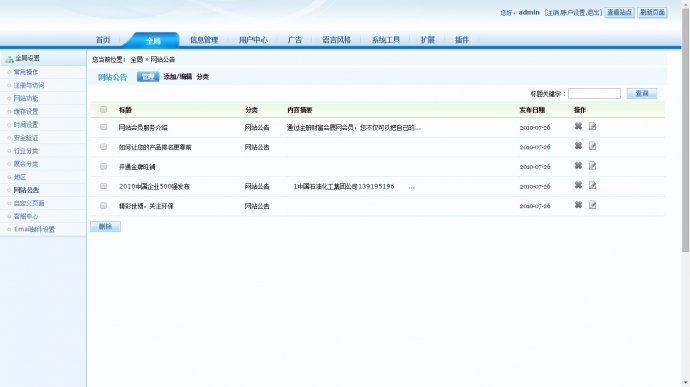Click the 注销 link near admin
This screenshot has width=690, height=387.
pyautogui.click(x=553, y=13)
